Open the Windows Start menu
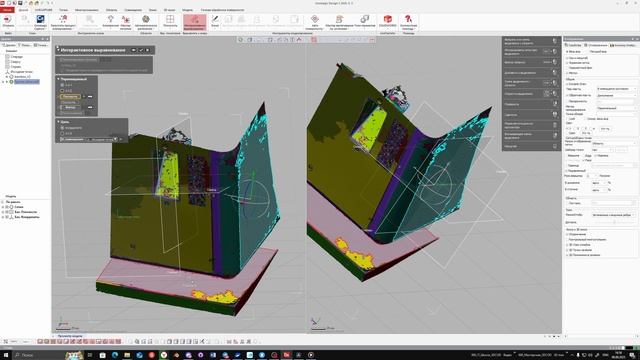The height and width of the screenshot is (360, 640). click(x=6, y=355)
